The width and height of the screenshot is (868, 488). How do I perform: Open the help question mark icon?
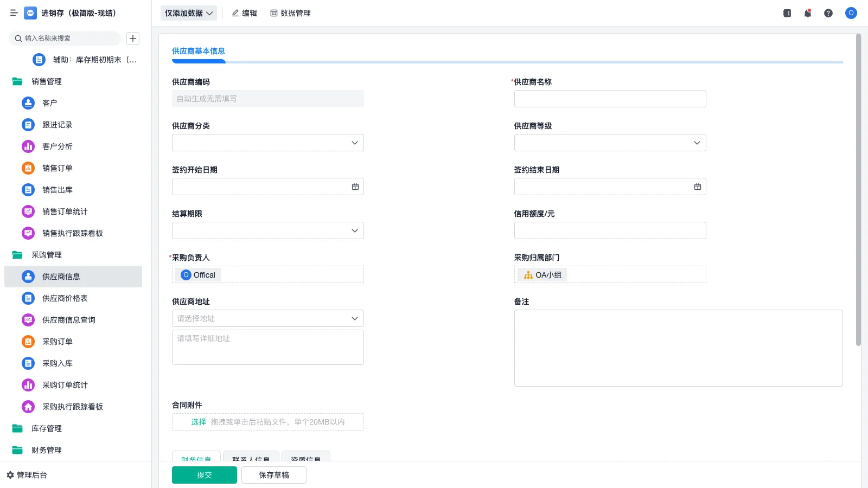(x=828, y=13)
